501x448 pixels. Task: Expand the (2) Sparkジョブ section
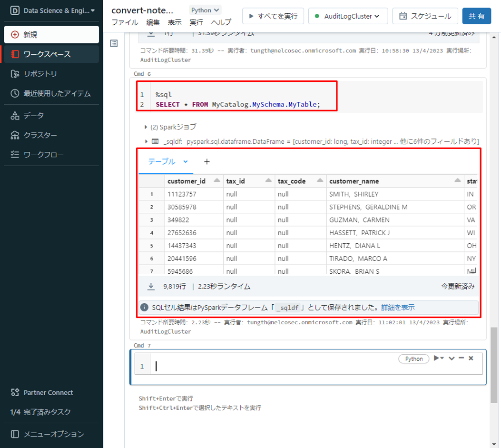(x=146, y=127)
